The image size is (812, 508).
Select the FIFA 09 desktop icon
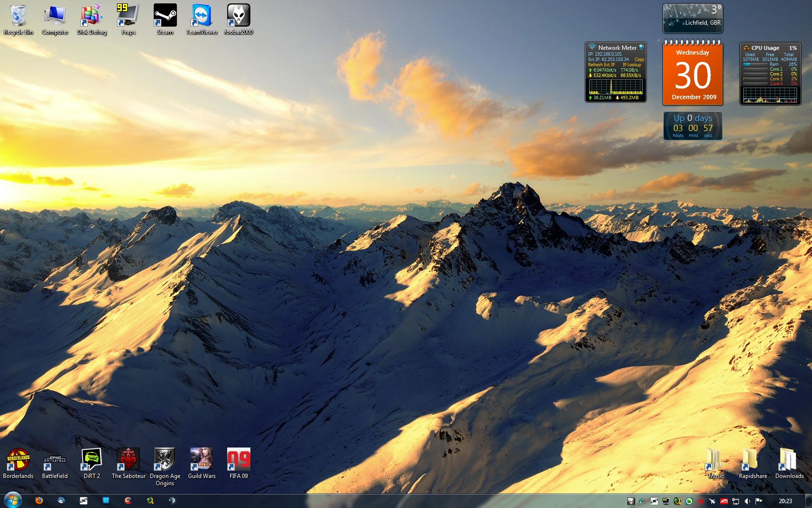[x=238, y=460]
